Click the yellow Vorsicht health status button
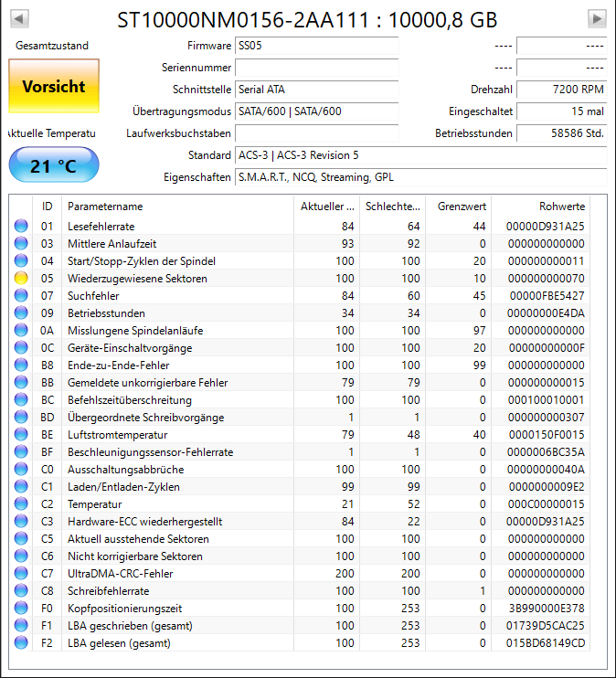The width and height of the screenshot is (616, 678). coord(54,86)
